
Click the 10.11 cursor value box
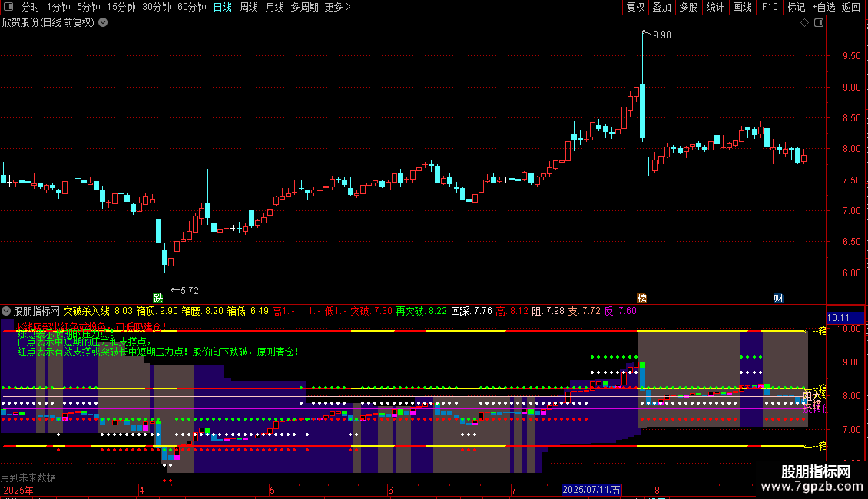[845, 318]
